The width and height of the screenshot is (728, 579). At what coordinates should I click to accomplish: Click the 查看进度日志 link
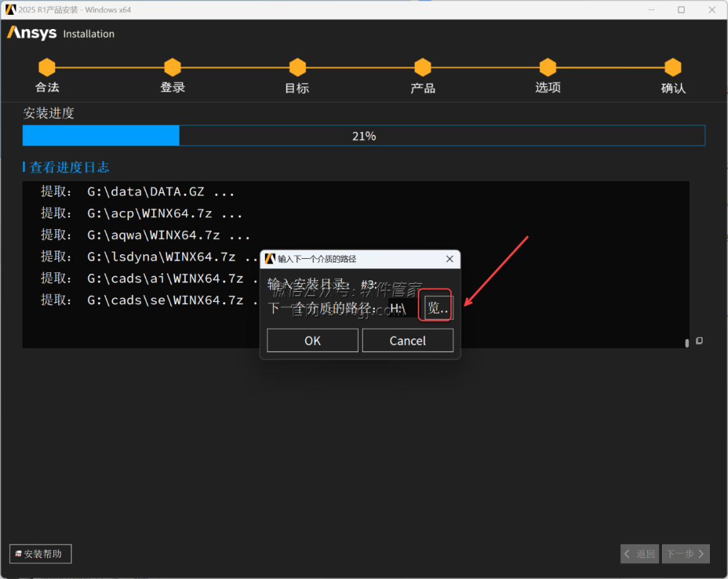[69, 167]
